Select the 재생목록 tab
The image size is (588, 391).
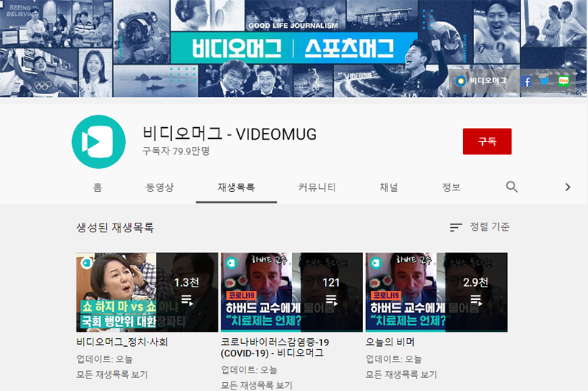coord(236,187)
